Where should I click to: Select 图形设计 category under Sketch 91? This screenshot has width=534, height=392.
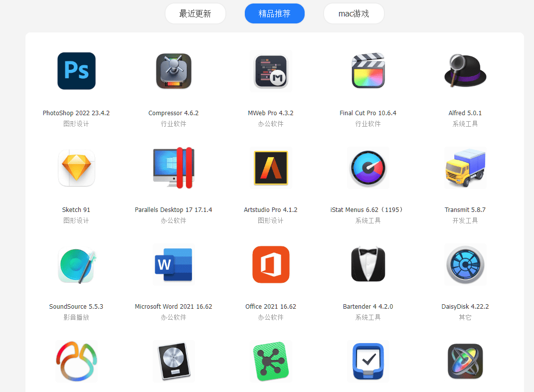tap(76, 221)
